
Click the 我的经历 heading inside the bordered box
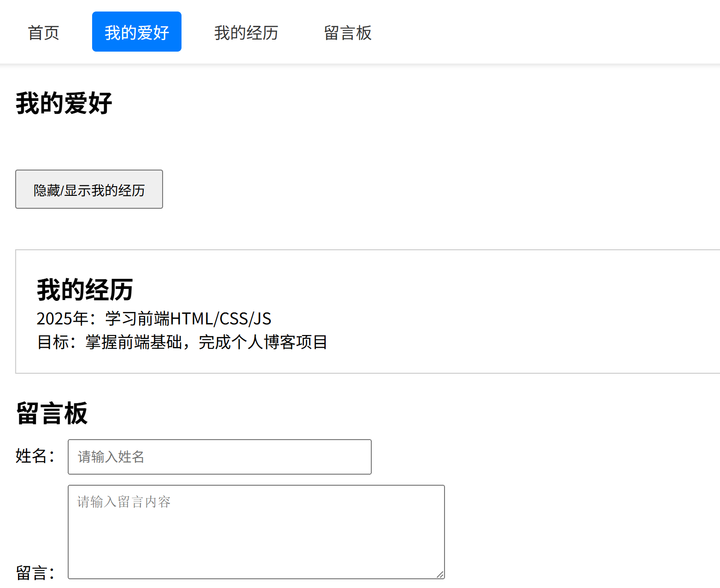pyautogui.click(x=85, y=289)
